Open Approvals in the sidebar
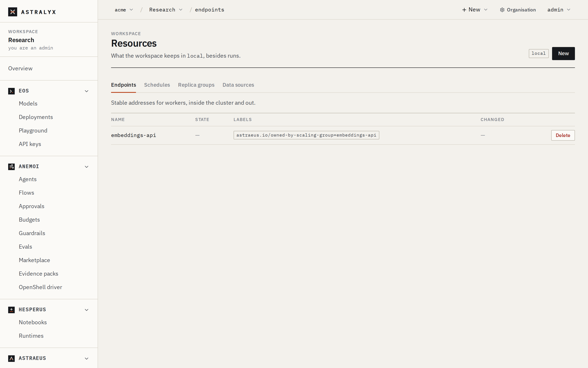The height and width of the screenshot is (368, 588). pyautogui.click(x=32, y=206)
